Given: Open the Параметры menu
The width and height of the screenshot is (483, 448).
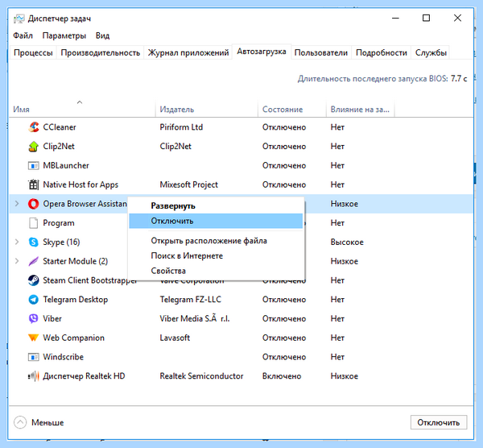Looking at the screenshot, I should [x=64, y=35].
